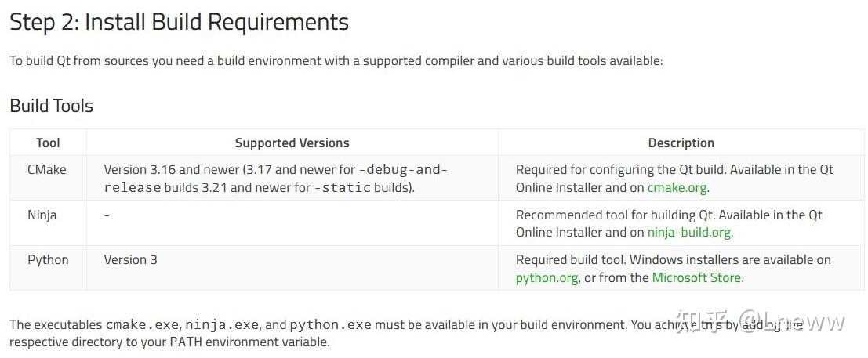Click the Version 3 cell for Python
The height and width of the screenshot is (358, 868).
[130, 259]
